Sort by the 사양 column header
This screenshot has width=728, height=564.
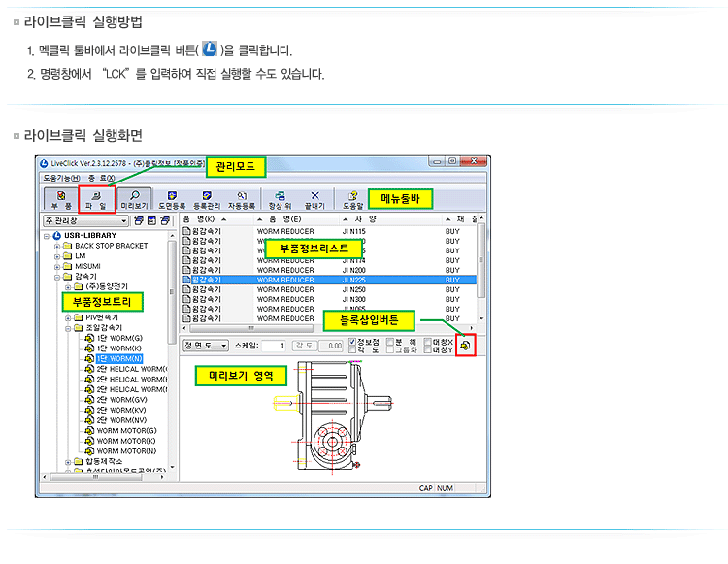(391, 219)
